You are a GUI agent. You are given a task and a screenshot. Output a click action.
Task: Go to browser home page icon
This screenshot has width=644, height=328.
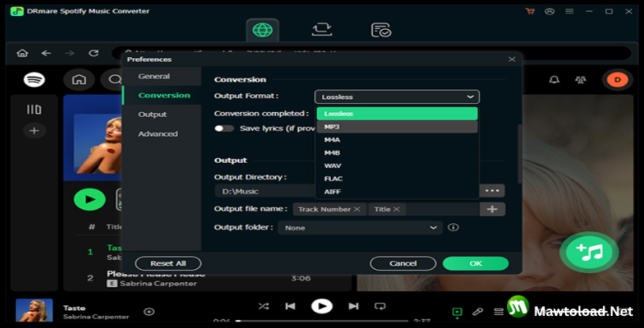tap(23, 53)
